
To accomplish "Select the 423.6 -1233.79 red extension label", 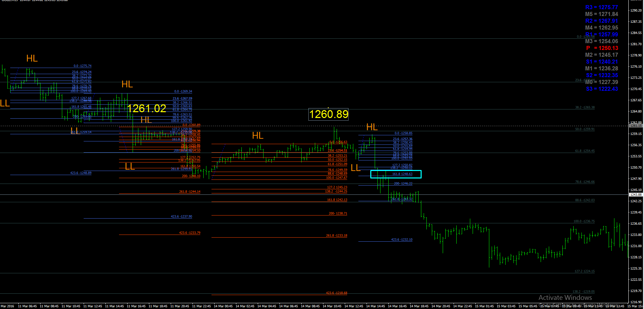I will coord(190,233).
